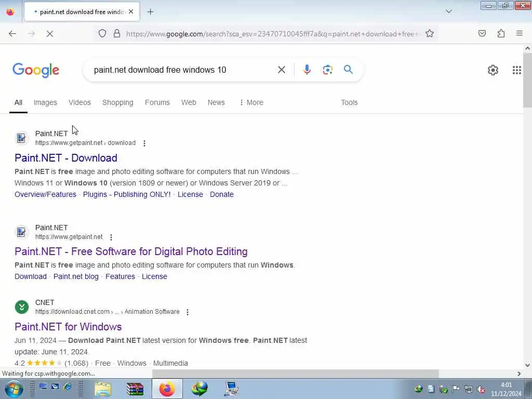Open Save to Pocket icon
The image size is (532, 399).
[482, 33]
